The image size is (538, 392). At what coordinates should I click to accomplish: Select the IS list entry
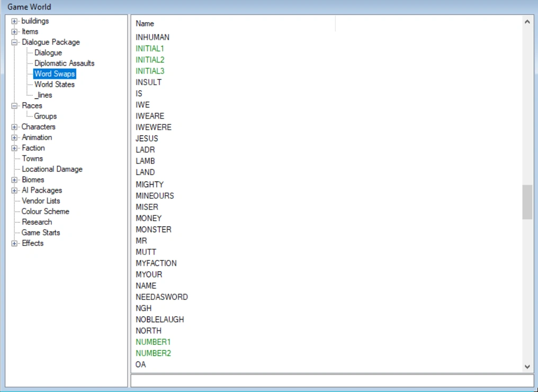coord(139,94)
